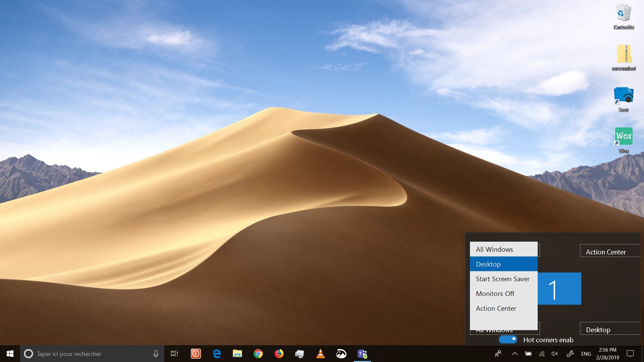Switch to Microsoft Teams on the taskbar
Image resolution: width=644 pixels, height=362 pixels.
pyautogui.click(x=362, y=354)
